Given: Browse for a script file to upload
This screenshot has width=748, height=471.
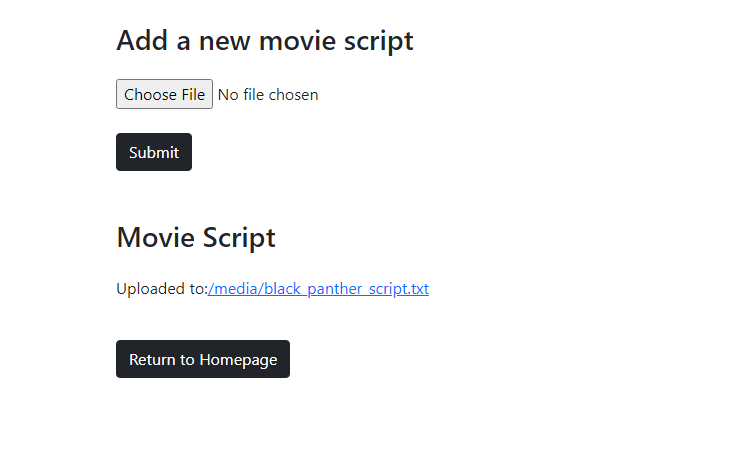Looking at the screenshot, I should (164, 95).
